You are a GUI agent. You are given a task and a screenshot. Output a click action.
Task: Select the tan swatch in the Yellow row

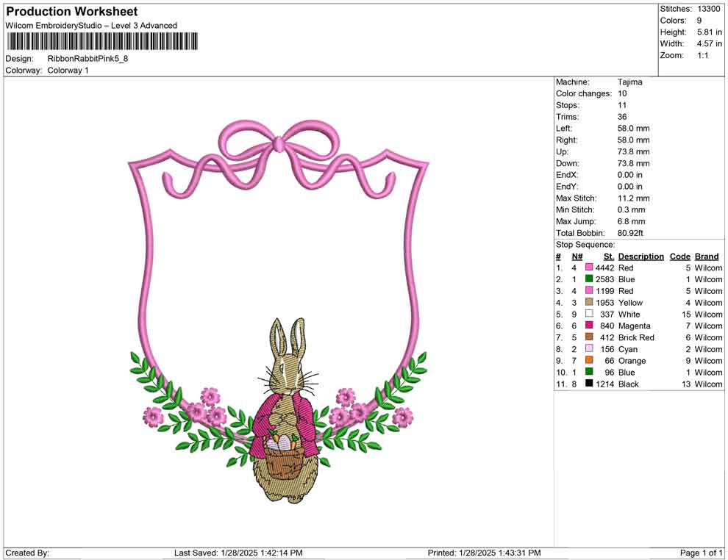589,302
